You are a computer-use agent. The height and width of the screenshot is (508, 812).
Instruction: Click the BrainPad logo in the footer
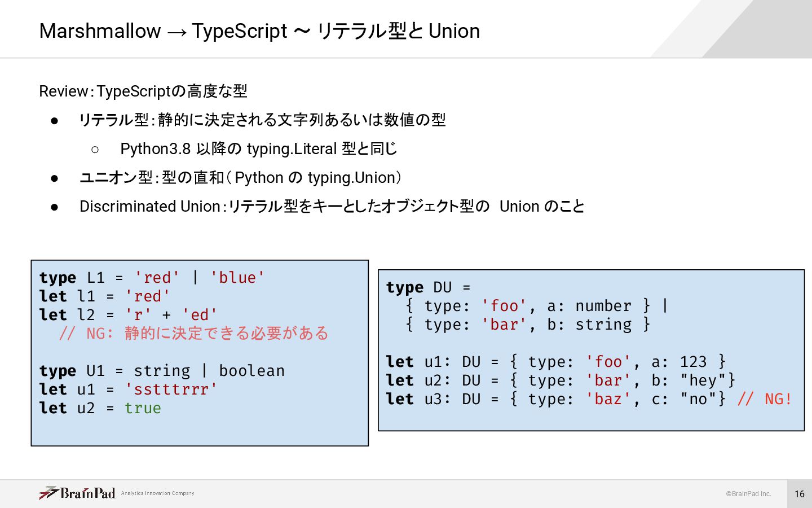(x=77, y=493)
